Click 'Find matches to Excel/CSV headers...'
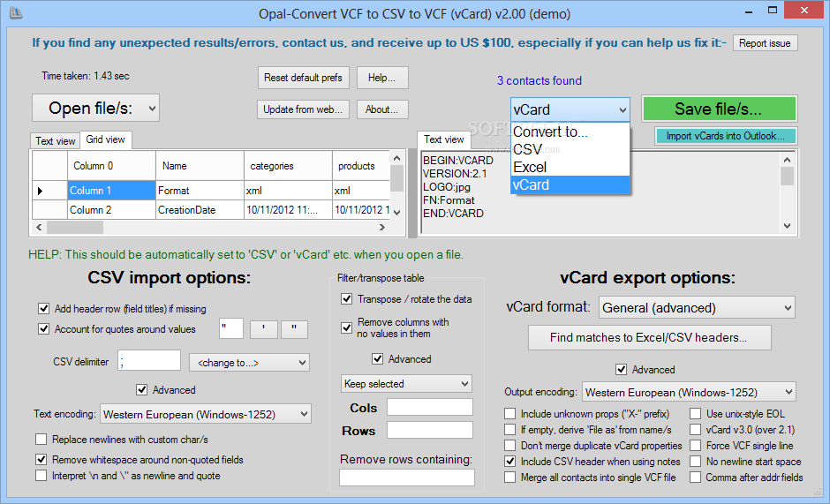 649,337
